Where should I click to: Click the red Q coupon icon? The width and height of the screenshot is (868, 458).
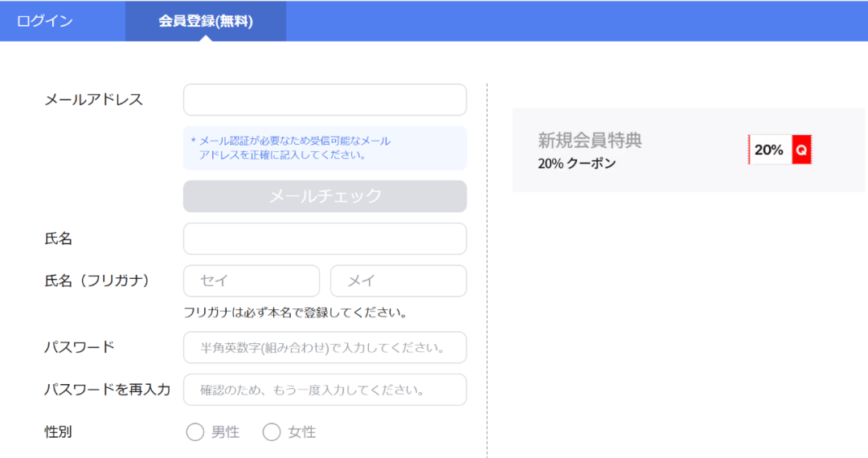[801, 149]
